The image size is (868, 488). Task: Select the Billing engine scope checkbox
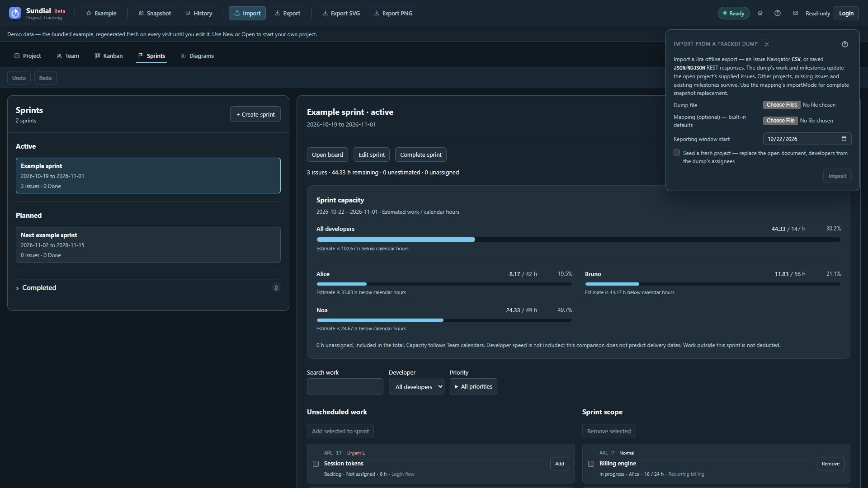591,464
